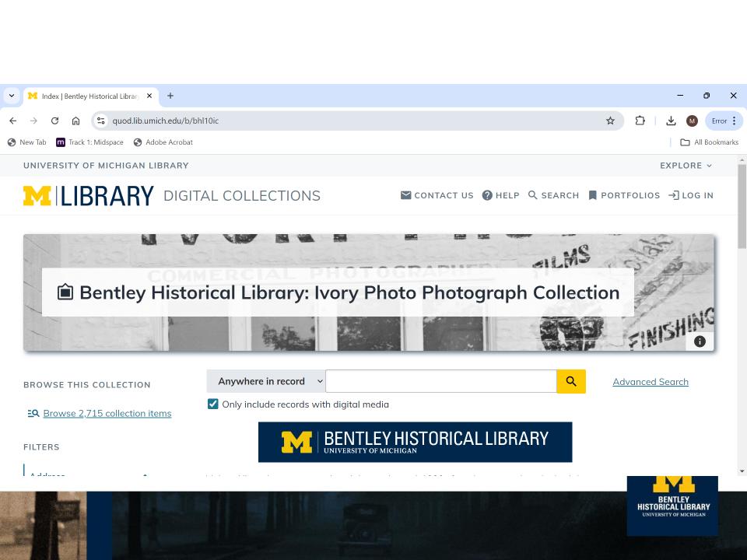Click the Browse This Collection heading
Screen dimensions: 747x560
[86, 385]
